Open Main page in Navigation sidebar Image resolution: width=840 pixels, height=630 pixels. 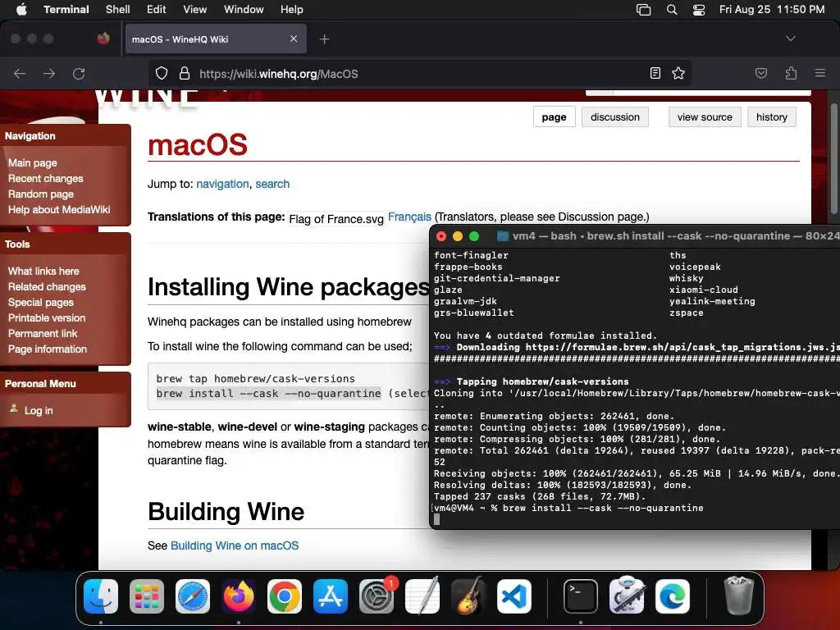[32, 163]
